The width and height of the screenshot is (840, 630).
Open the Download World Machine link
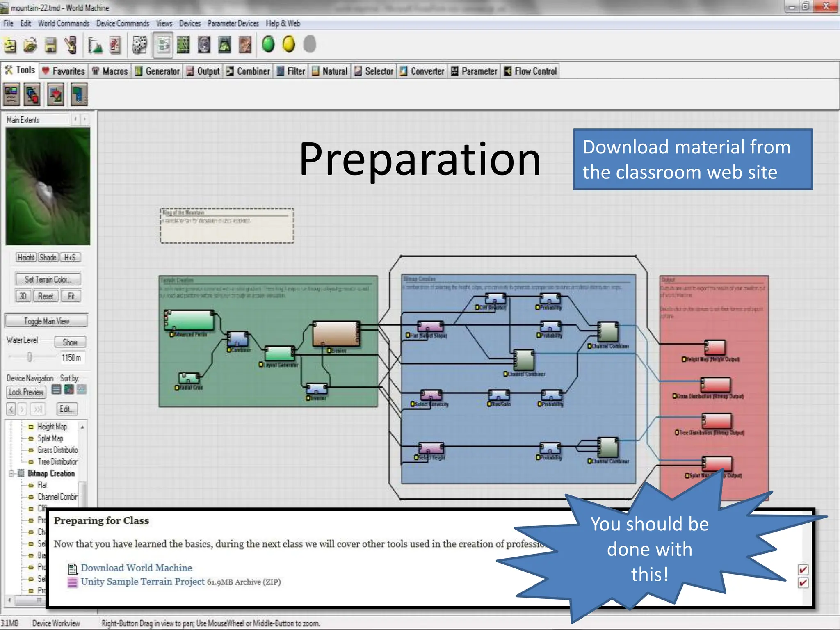(x=136, y=568)
